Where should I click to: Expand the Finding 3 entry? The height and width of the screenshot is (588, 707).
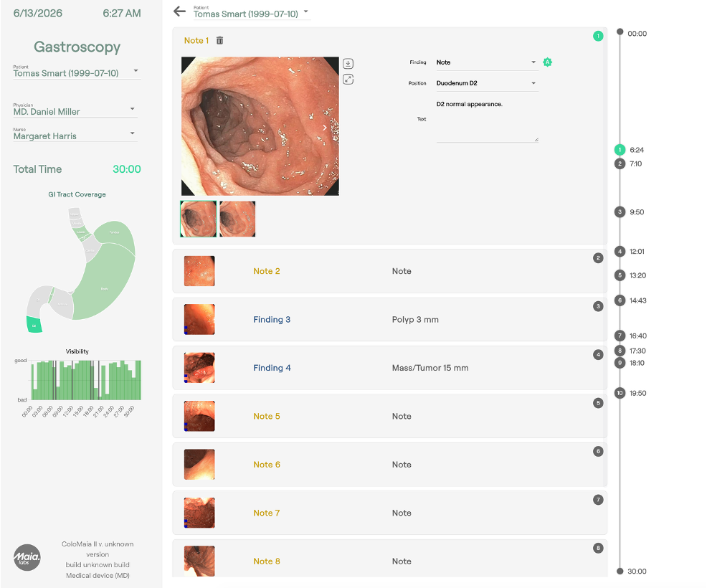click(x=389, y=319)
